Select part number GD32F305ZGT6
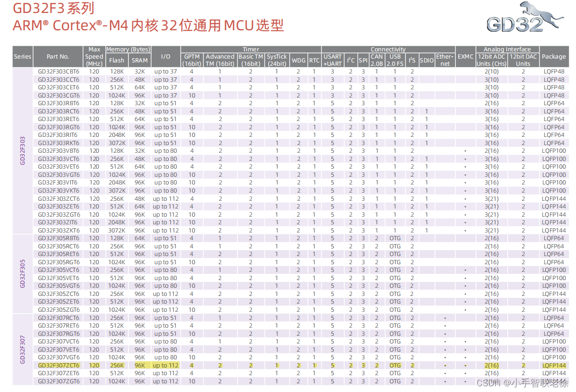Screen dimensions: 576x392 click(x=59, y=310)
